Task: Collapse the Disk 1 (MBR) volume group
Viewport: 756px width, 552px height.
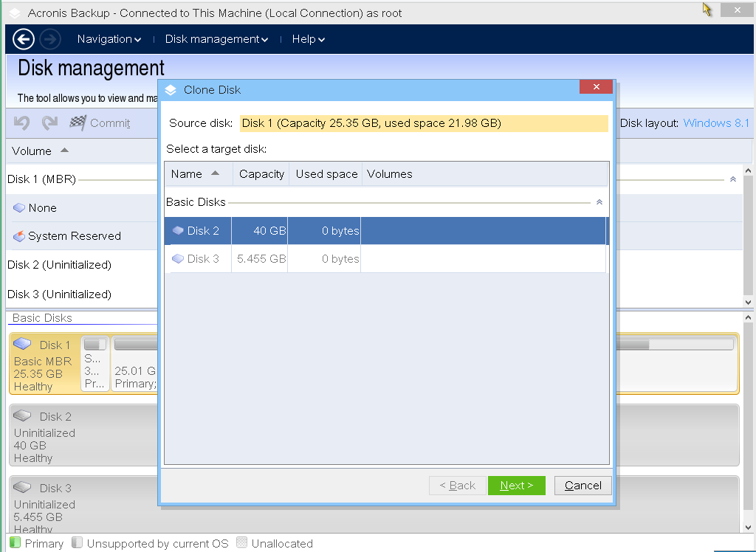Action: point(732,179)
